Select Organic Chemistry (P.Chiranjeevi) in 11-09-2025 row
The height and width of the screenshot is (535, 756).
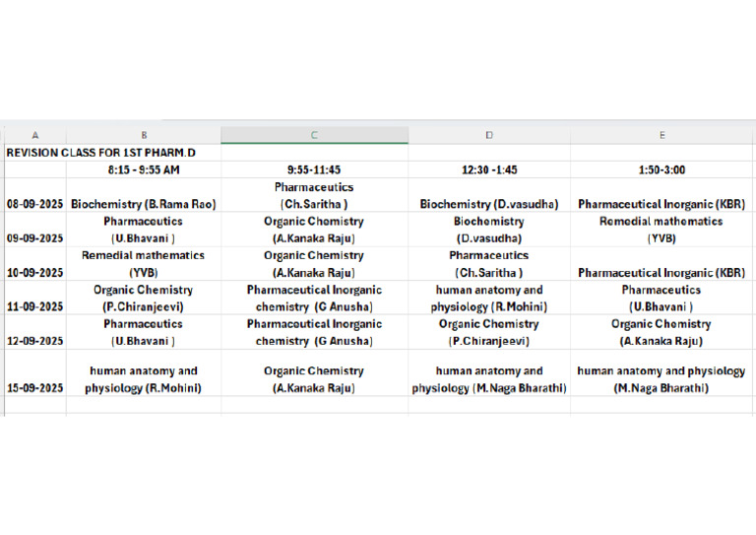tap(144, 298)
